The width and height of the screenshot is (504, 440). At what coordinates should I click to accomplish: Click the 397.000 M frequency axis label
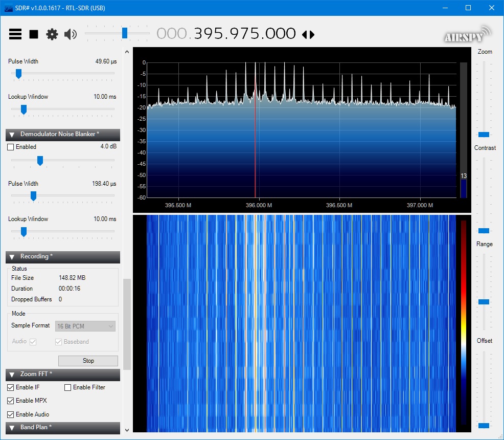[x=420, y=205]
